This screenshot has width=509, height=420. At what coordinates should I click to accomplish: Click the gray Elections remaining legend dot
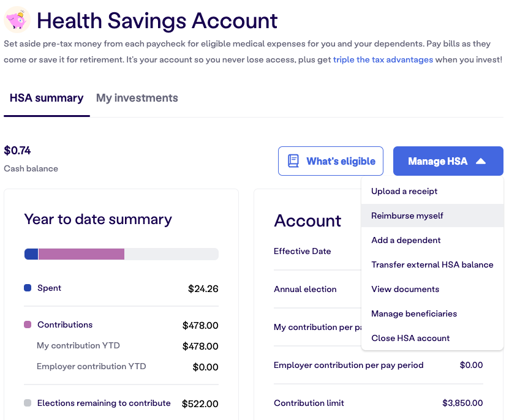click(x=28, y=403)
